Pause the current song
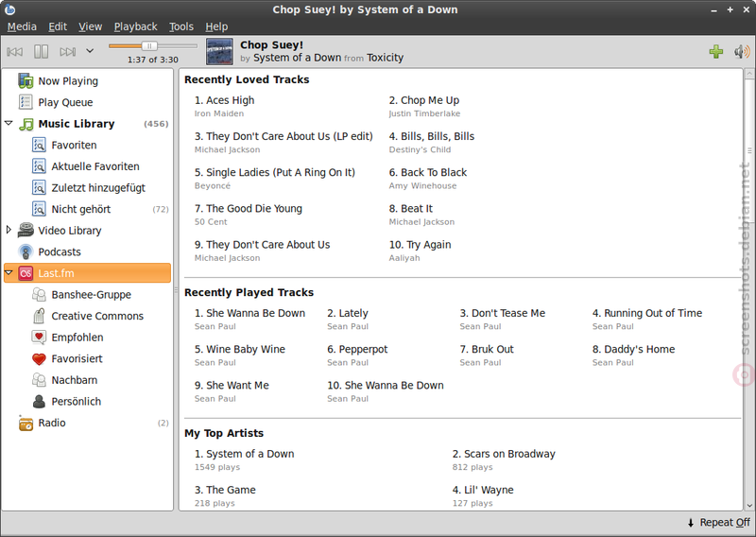 coord(41,51)
